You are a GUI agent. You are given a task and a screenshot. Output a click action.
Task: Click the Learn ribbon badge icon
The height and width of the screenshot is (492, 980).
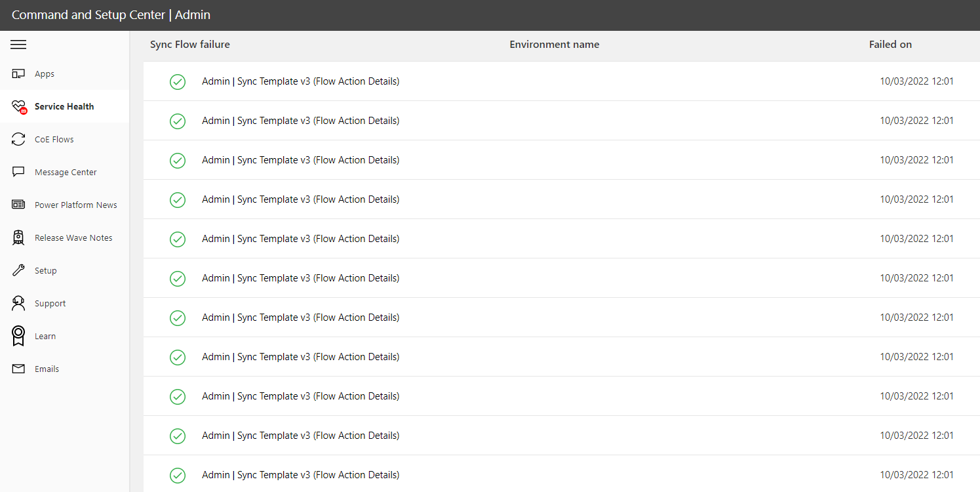click(x=18, y=336)
